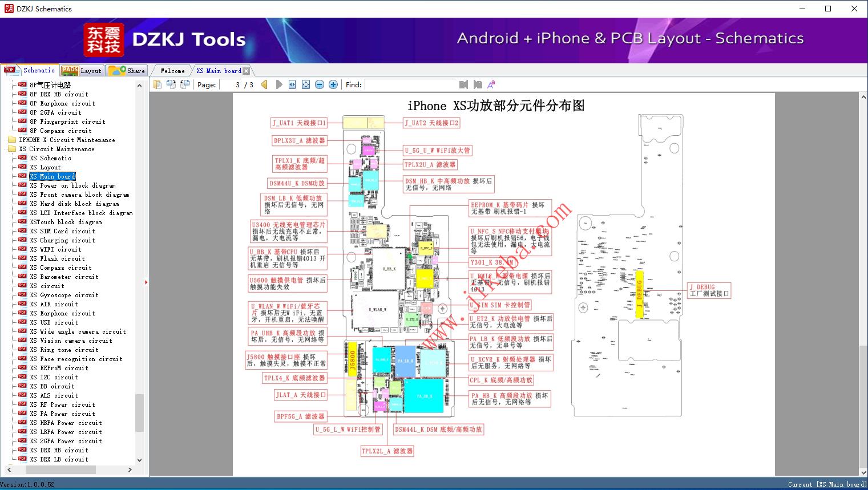The width and height of the screenshot is (868, 490).
Task: Close the XS Main board tab
Action: pos(247,71)
